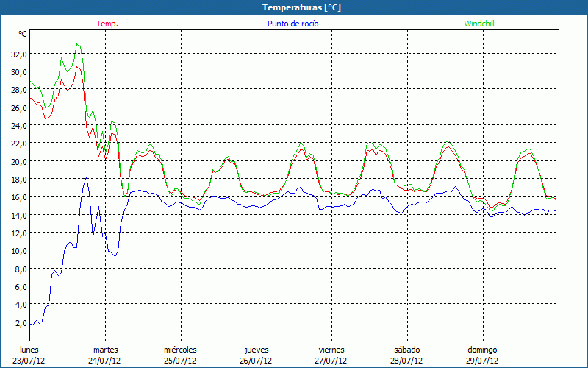Click the viernes day label
This screenshot has width=588, height=368.
point(331,349)
